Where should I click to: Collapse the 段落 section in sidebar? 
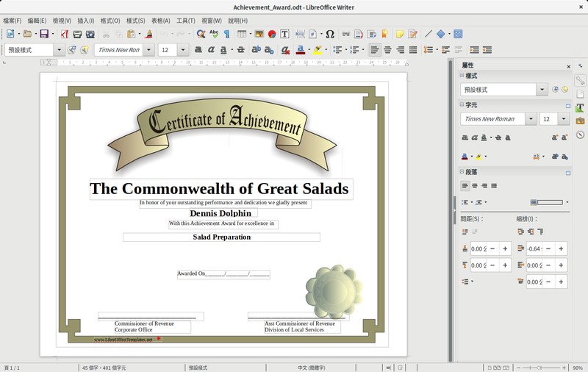(x=462, y=172)
